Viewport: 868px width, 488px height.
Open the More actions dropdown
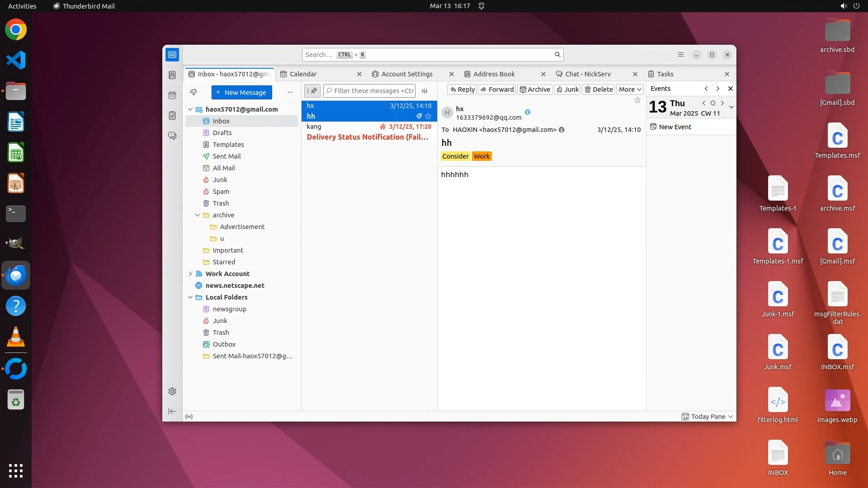tap(630, 89)
